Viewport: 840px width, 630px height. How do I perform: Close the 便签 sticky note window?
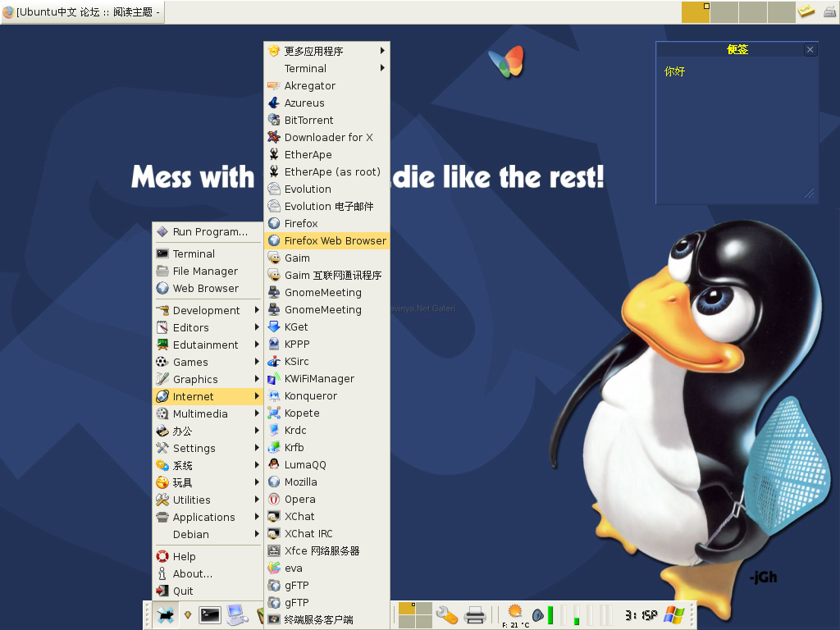pyautogui.click(x=810, y=50)
